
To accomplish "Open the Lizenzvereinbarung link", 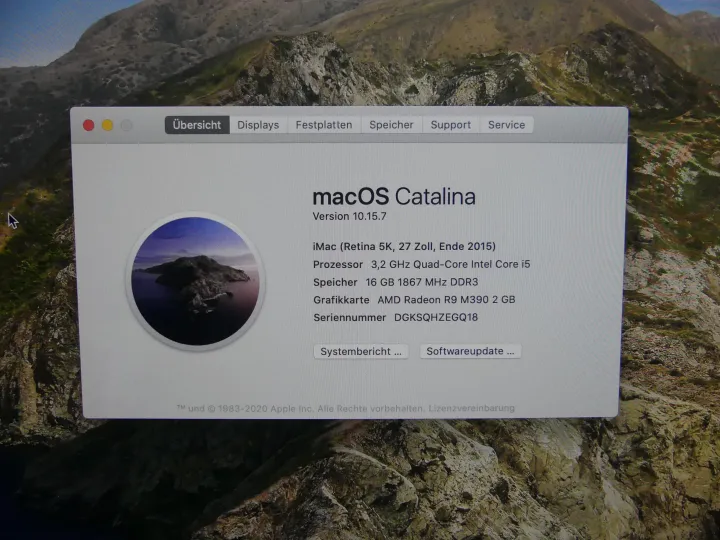I will tap(472, 408).
